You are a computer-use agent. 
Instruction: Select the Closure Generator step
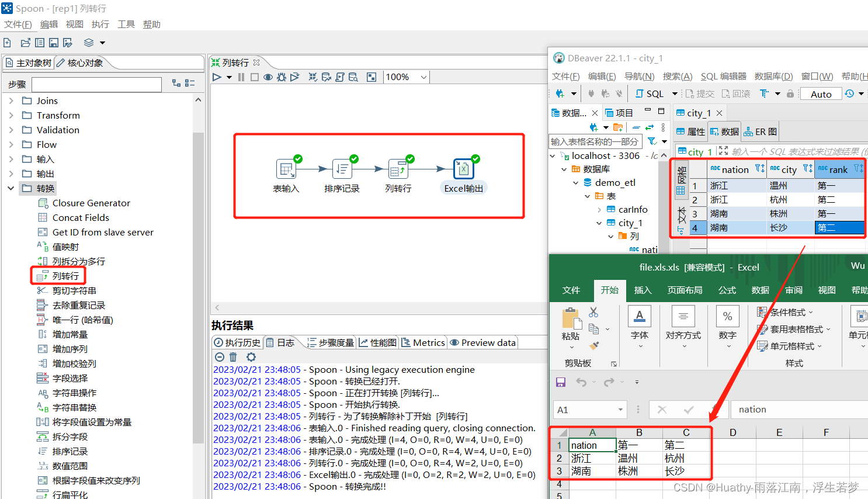91,203
